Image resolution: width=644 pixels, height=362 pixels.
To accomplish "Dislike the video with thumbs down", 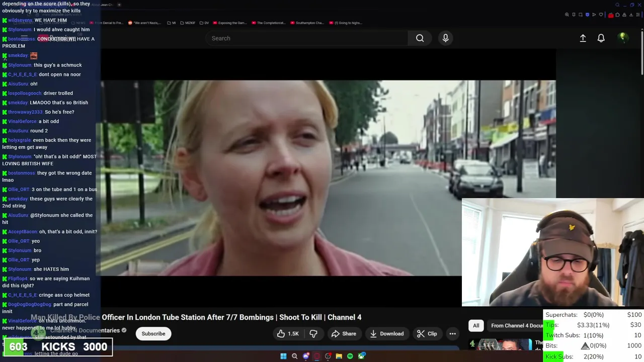I will click(313, 334).
